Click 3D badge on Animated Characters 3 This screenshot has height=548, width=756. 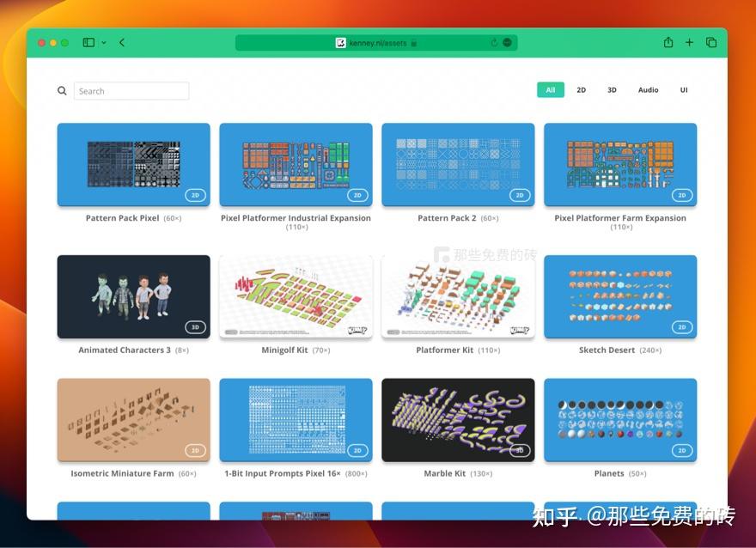tap(195, 327)
